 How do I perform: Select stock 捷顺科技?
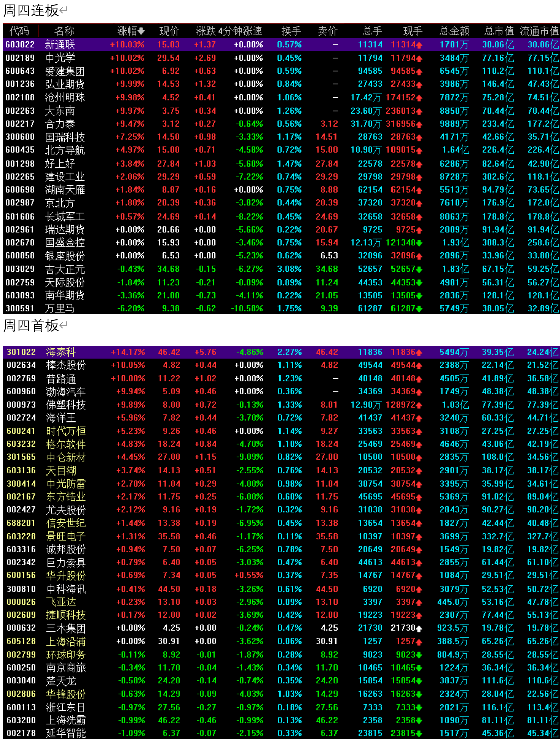pos(66,616)
